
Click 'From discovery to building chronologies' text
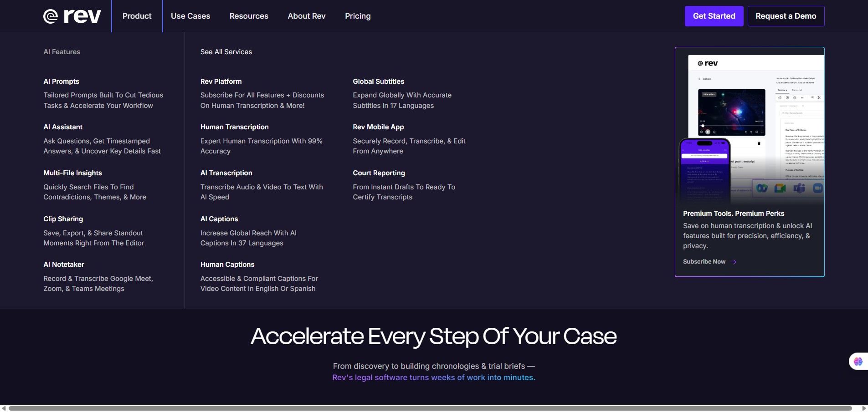433,366
